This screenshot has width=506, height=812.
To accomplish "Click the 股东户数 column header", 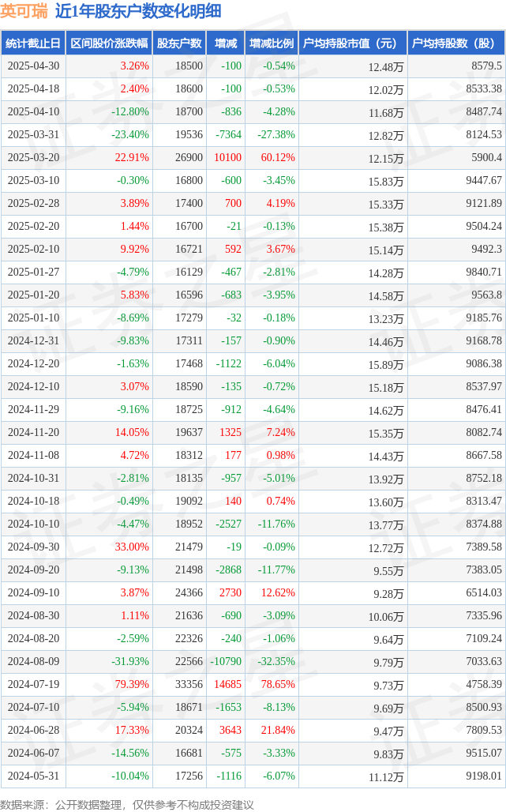I will tap(179, 43).
